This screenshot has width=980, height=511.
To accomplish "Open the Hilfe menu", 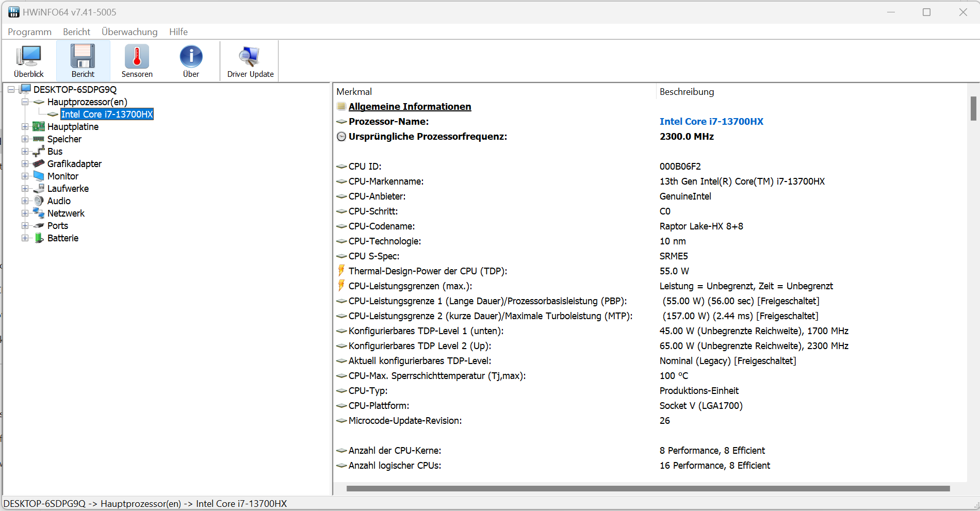I will coord(178,32).
